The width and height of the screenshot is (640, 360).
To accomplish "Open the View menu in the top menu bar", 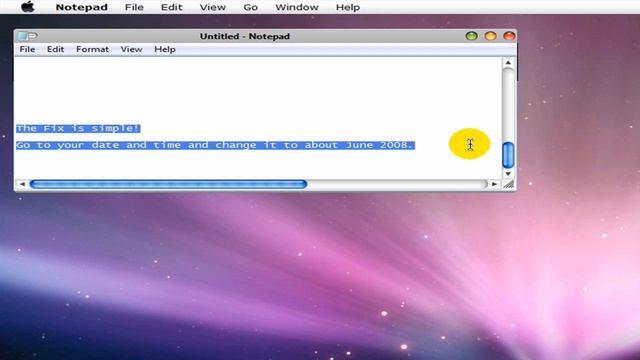I will pos(213,7).
